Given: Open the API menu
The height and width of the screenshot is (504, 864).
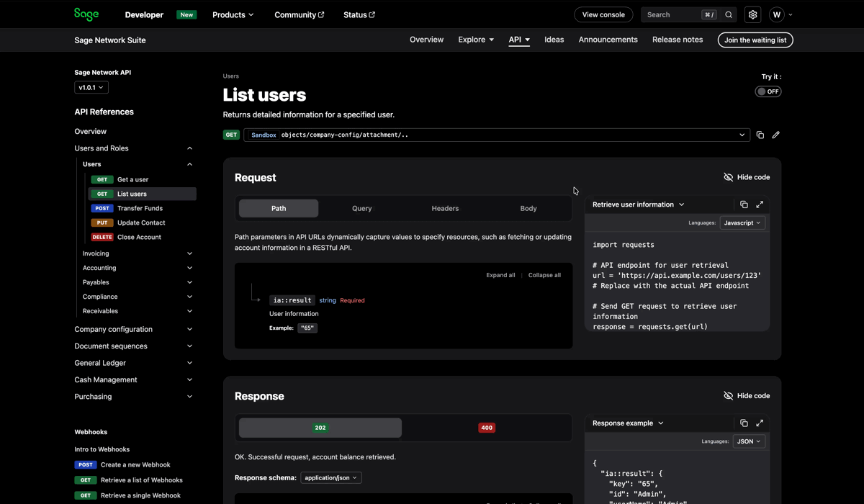Looking at the screenshot, I should click(519, 40).
